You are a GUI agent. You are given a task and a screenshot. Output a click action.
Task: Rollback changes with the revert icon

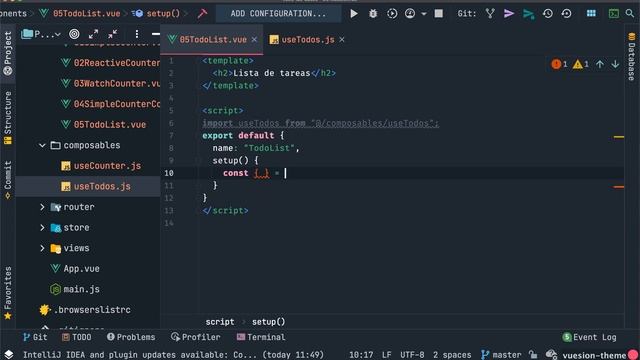click(x=567, y=13)
